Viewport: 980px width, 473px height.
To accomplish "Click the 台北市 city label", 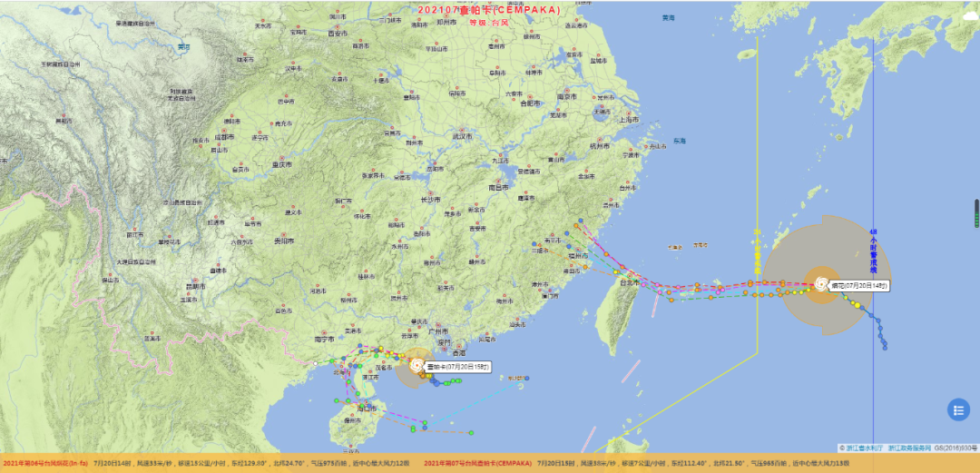I will [x=630, y=282].
